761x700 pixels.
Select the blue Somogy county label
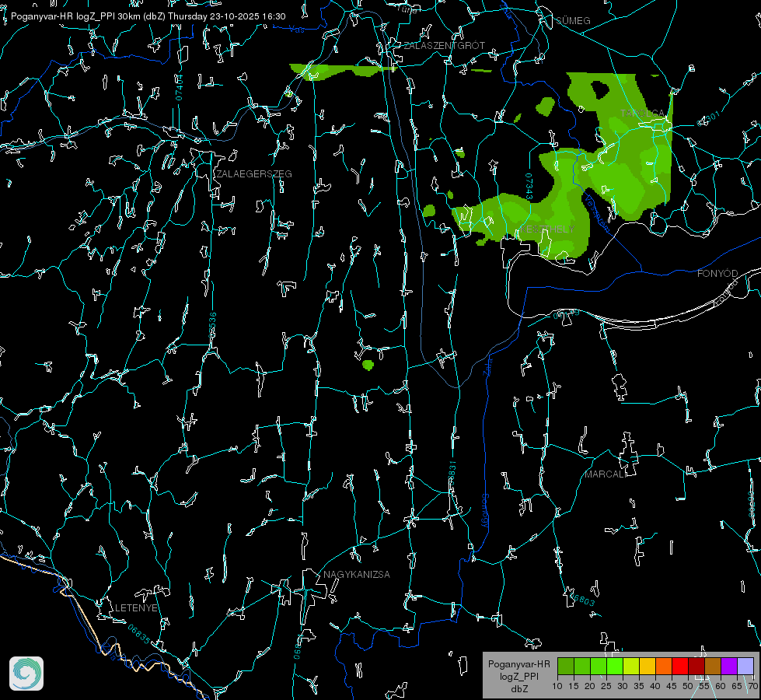coord(485,510)
